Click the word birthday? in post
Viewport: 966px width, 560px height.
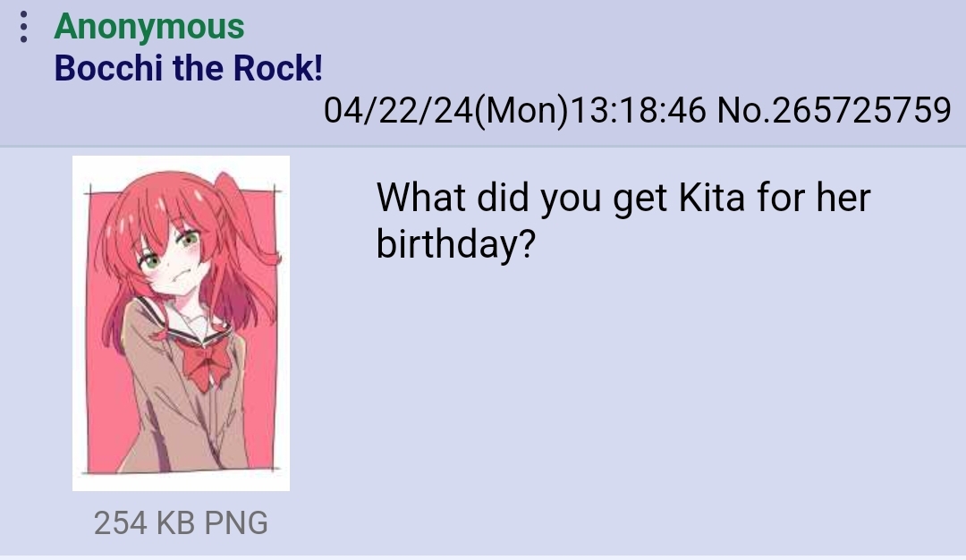(456, 244)
